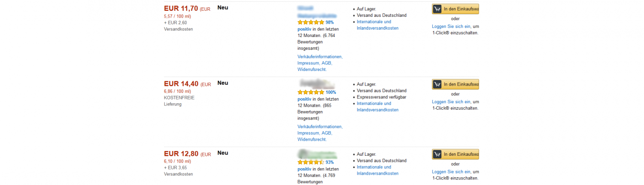Open the 98% positive rating link
644x185 pixels.
[x=330, y=22]
